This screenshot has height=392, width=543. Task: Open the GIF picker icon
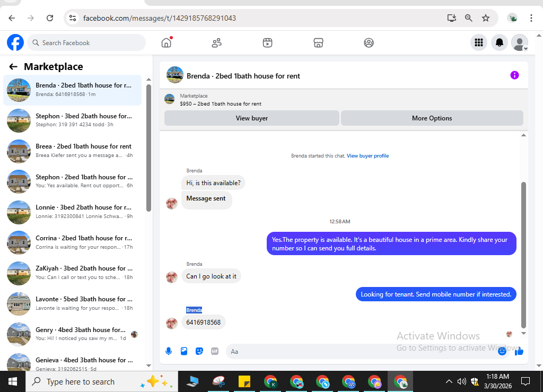pyautogui.click(x=215, y=352)
